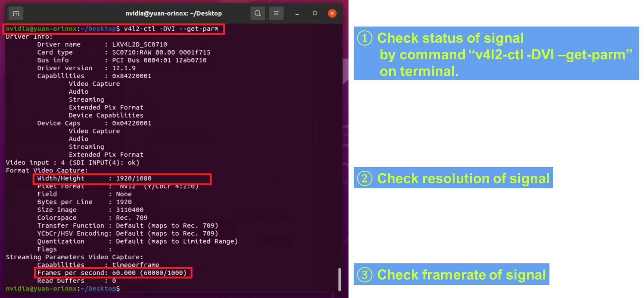Click the "Check framerate of signal" label
The width and height of the screenshot is (644, 298).
pos(461,275)
